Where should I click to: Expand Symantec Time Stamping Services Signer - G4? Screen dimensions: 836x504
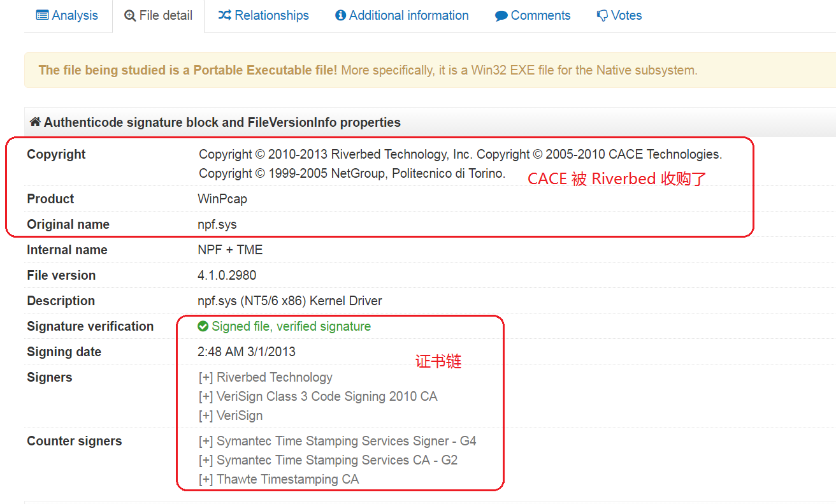click(x=205, y=441)
